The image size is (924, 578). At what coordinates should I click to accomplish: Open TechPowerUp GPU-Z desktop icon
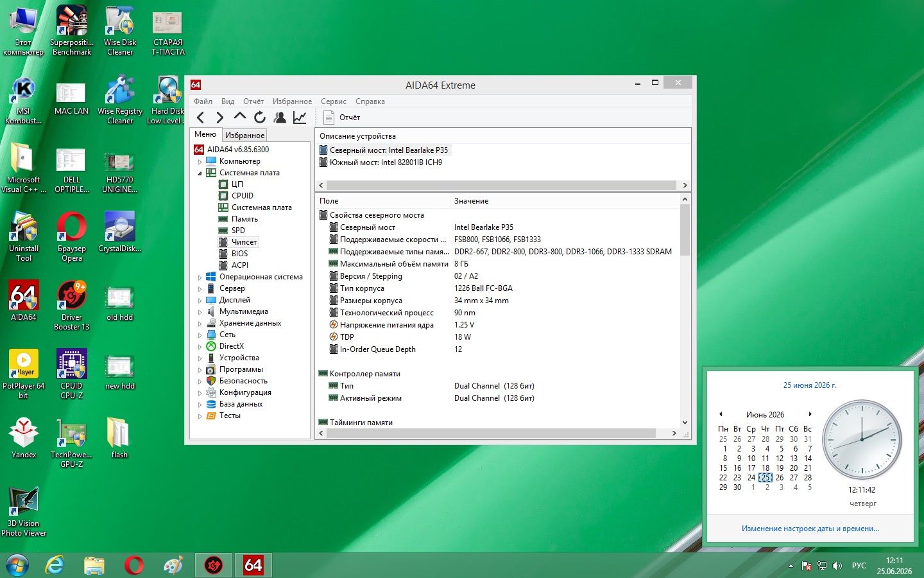pyautogui.click(x=71, y=442)
